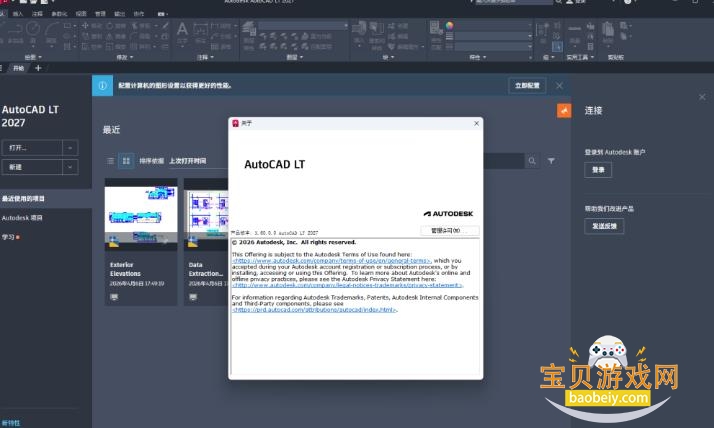The width and height of the screenshot is (714, 428).
Task: Click the 管理许可 button in About dialog
Action: (449, 231)
